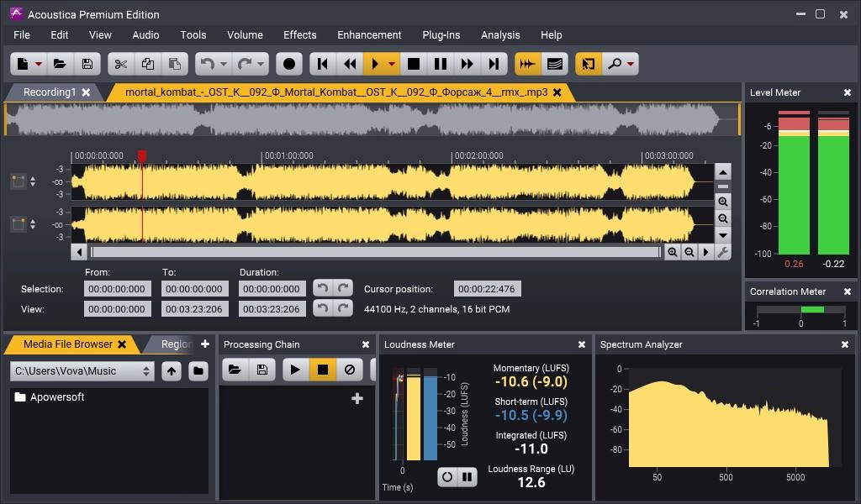Undo the last action in main toolbar
Viewport: 861px width, 504px height.
click(208, 64)
